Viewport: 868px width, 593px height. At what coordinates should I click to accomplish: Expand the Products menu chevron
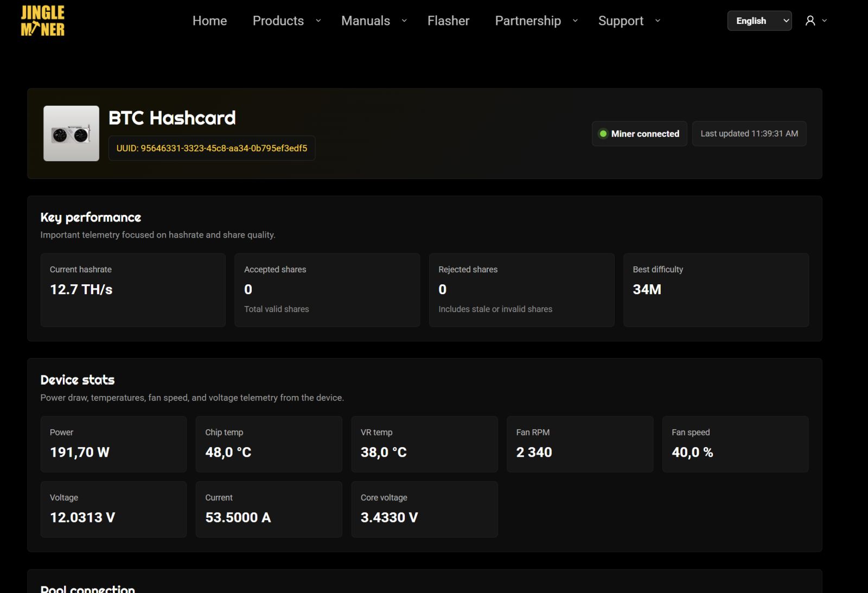click(x=318, y=21)
